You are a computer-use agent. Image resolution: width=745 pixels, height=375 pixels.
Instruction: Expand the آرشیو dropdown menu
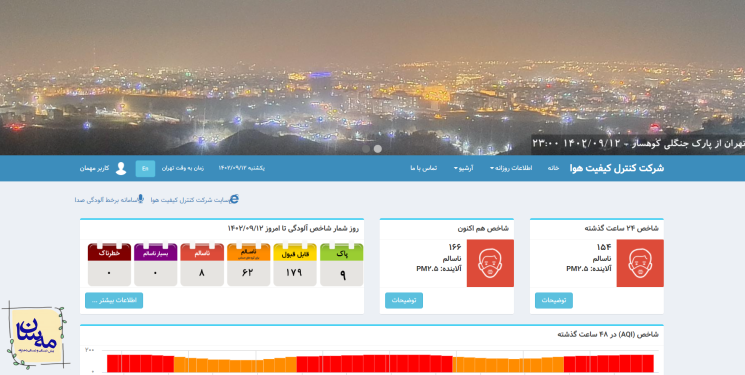click(x=463, y=168)
